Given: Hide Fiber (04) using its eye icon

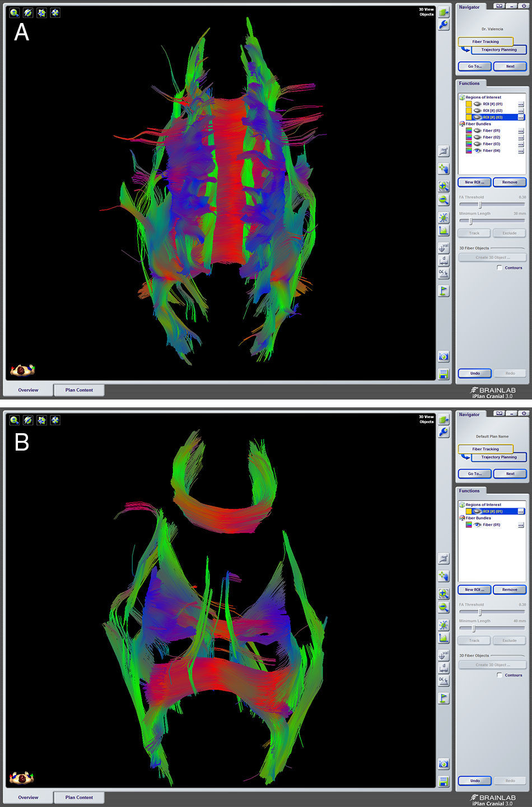Looking at the screenshot, I should 478,151.
